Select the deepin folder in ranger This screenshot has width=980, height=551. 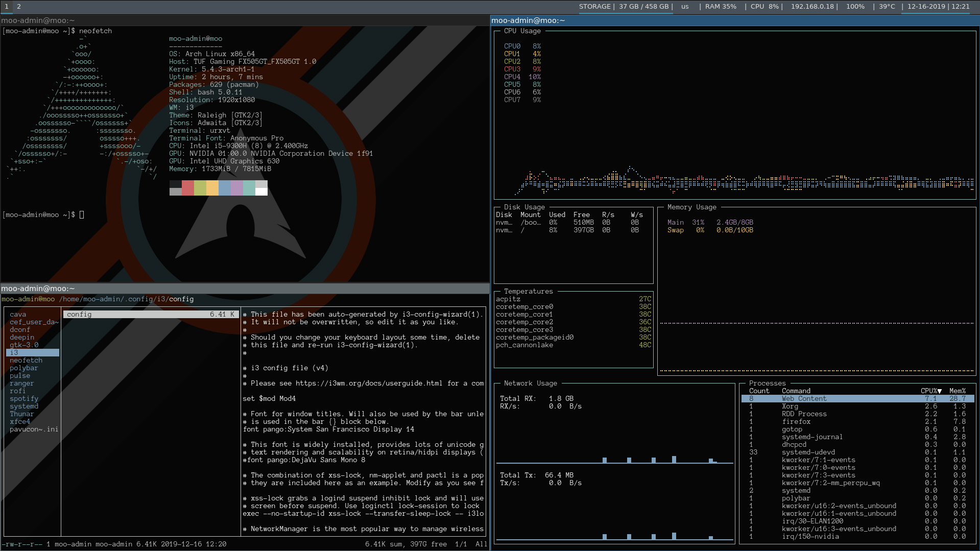click(x=33, y=338)
